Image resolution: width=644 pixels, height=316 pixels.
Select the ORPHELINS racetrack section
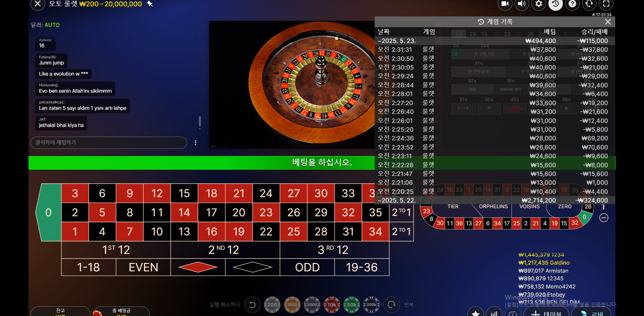pos(493,207)
